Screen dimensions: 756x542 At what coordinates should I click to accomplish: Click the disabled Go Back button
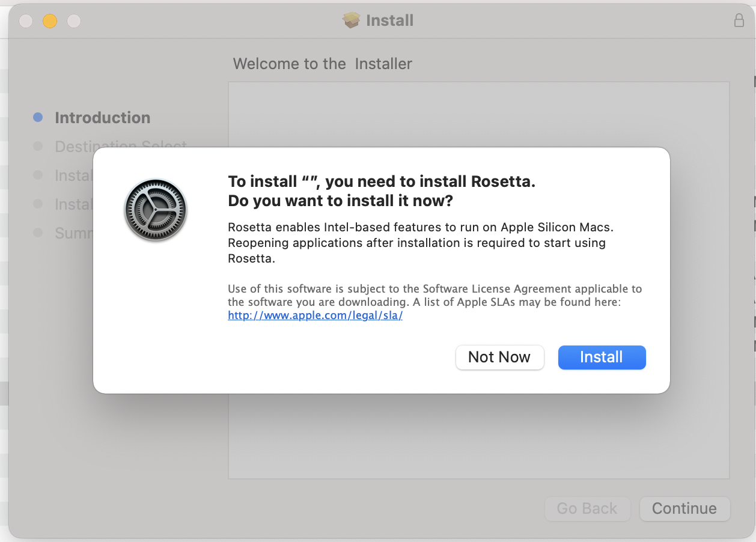coord(587,508)
